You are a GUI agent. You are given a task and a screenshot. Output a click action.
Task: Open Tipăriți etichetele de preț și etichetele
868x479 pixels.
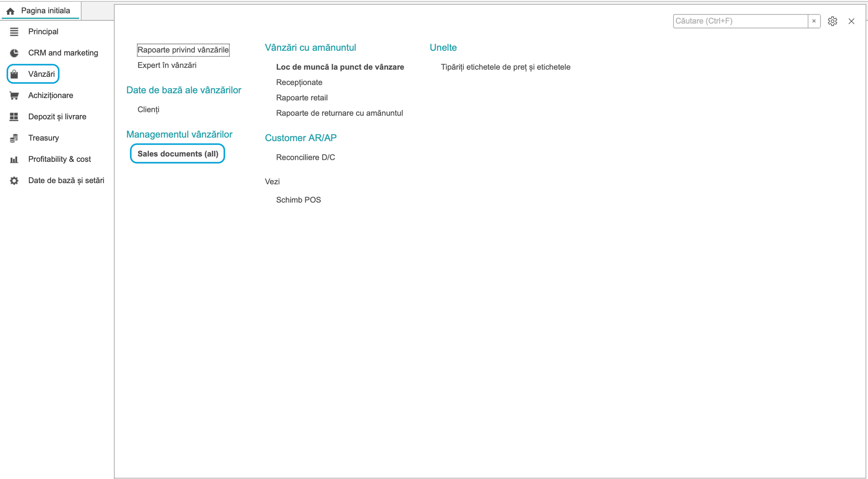pos(505,67)
